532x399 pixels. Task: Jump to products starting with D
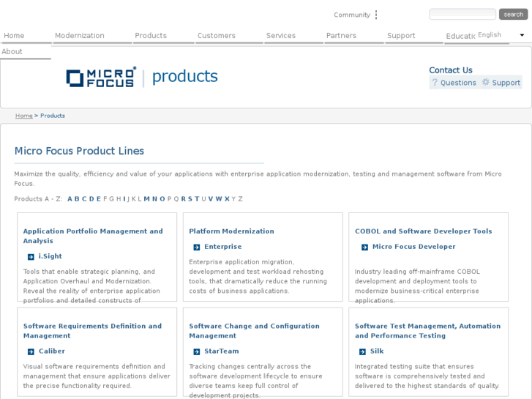91,199
